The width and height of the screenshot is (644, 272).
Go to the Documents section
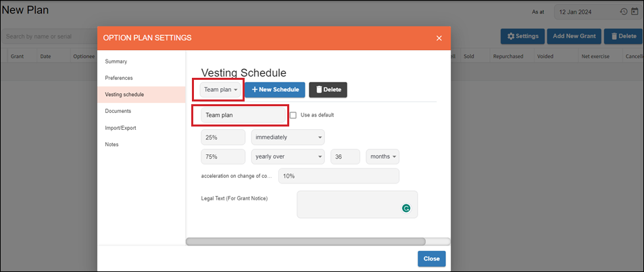point(118,111)
